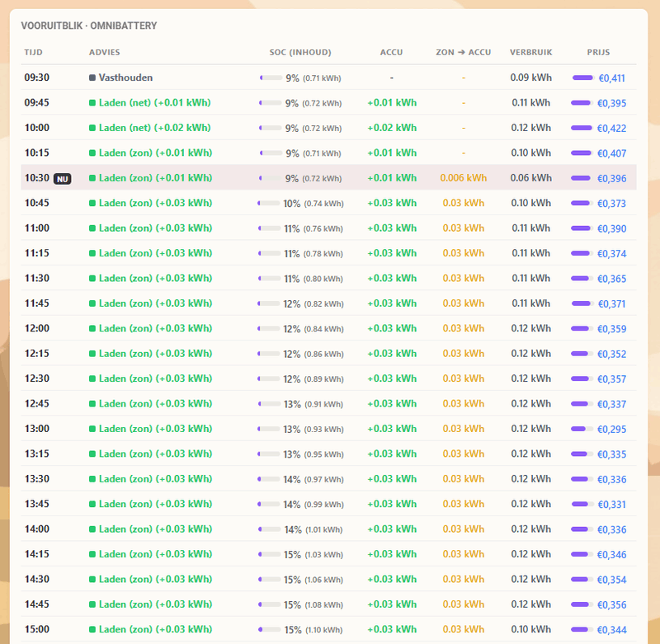
Task: Click SOC value 14% (1.01 kWh)
Action: pyautogui.click(x=313, y=529)
